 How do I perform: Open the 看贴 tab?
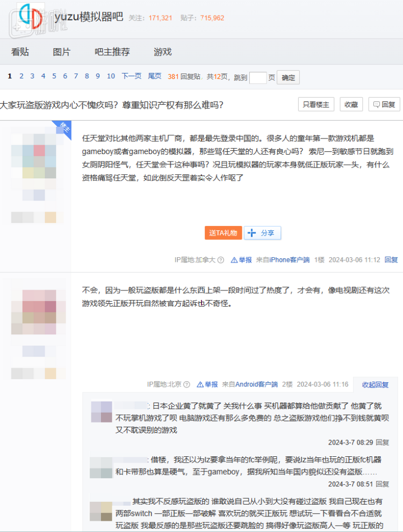(20, 52)
